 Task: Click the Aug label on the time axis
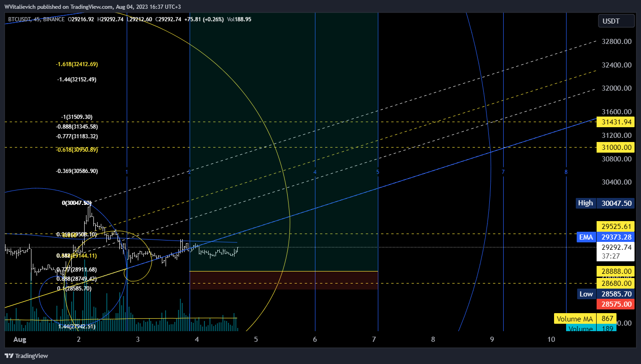(19, 339)
